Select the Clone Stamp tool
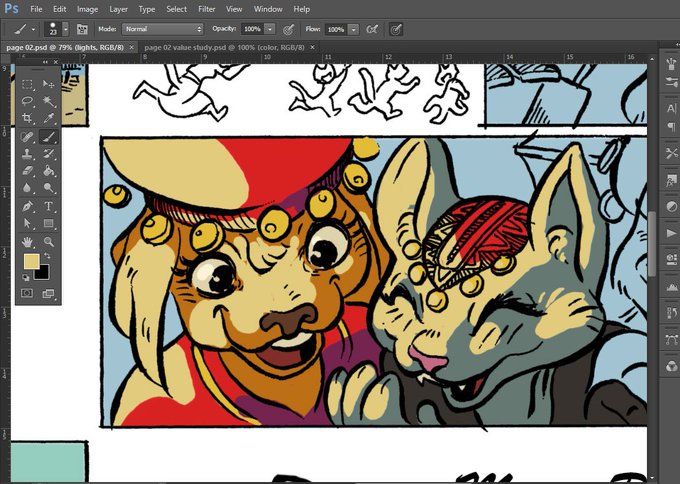680x484 pixels. [x=27, y=154]
